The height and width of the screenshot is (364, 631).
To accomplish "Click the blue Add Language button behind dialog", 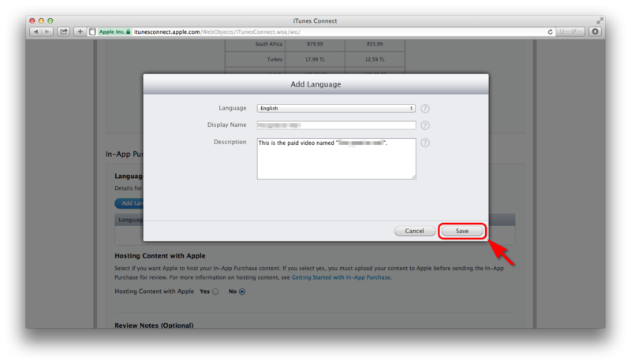I will [129, 203].
